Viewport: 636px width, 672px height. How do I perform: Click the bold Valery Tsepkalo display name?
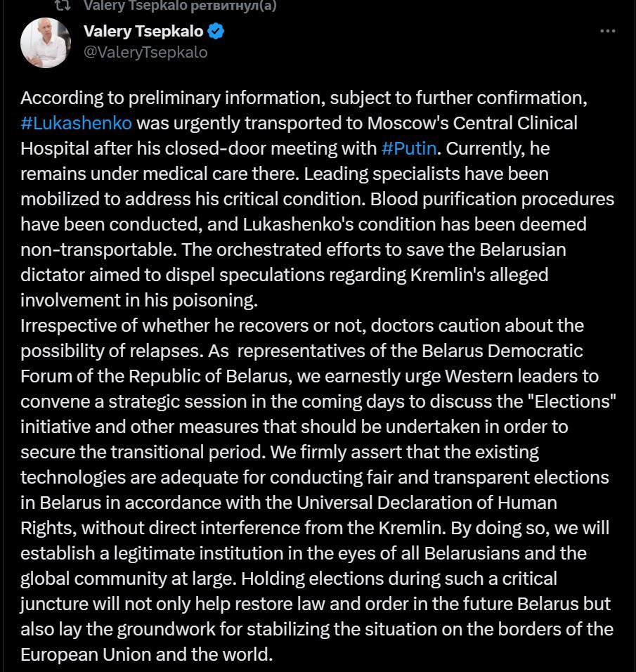[143, 31]
